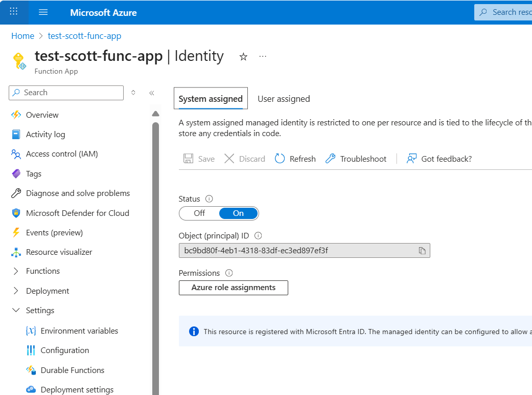Go to Home via breadcrumb link
Screen dimensions: 532x395
[x=22, y=36]
